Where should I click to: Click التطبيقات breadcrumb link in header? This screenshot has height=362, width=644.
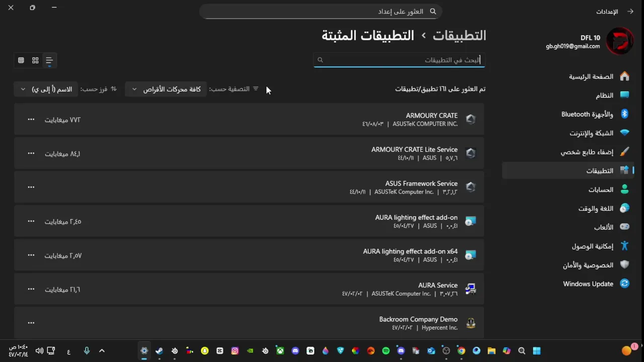[459, 36]
